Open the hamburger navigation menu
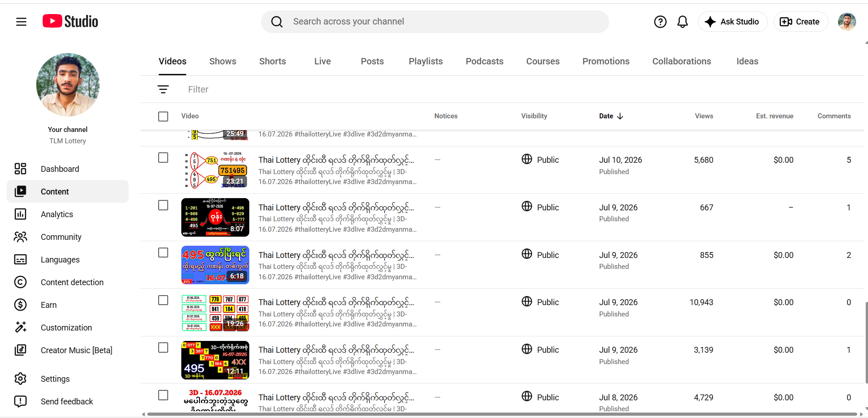The width and height of the screenshot is (868, 418). (21, 22)
